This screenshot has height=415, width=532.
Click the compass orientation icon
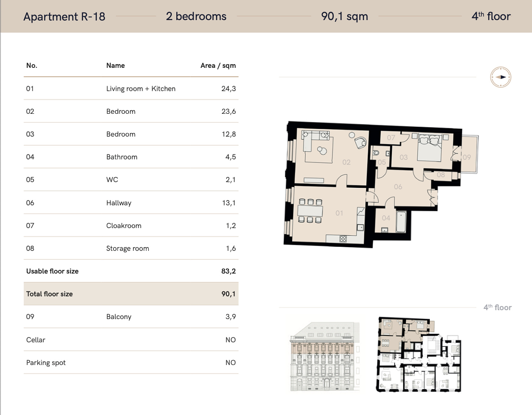[x=501, y=77]
